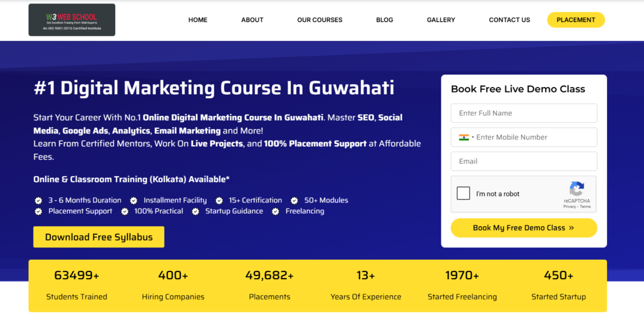Viewport: 644px width, 323px height.
Task: Click the 400+ hiring companies figure
Action: (173, 276)
